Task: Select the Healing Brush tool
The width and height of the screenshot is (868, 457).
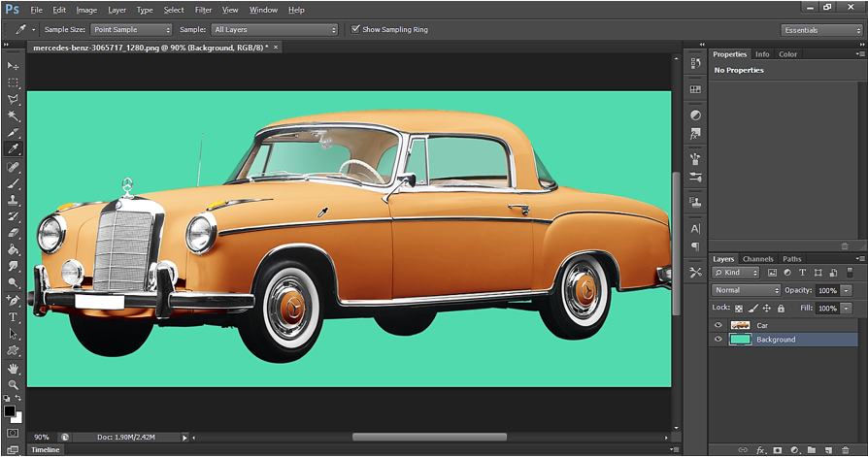Action: coord(13,167)
